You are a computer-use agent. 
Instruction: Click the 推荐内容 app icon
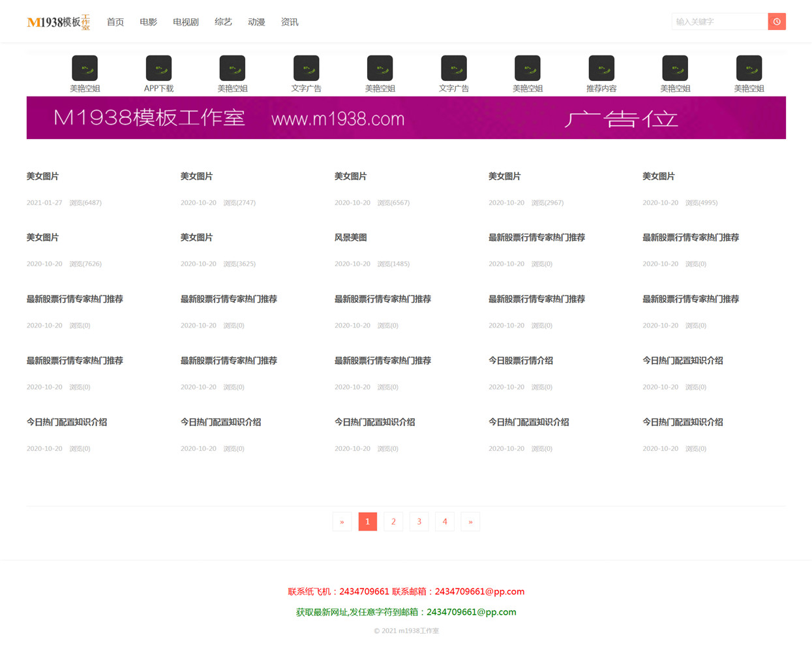(x=601, y=68)
